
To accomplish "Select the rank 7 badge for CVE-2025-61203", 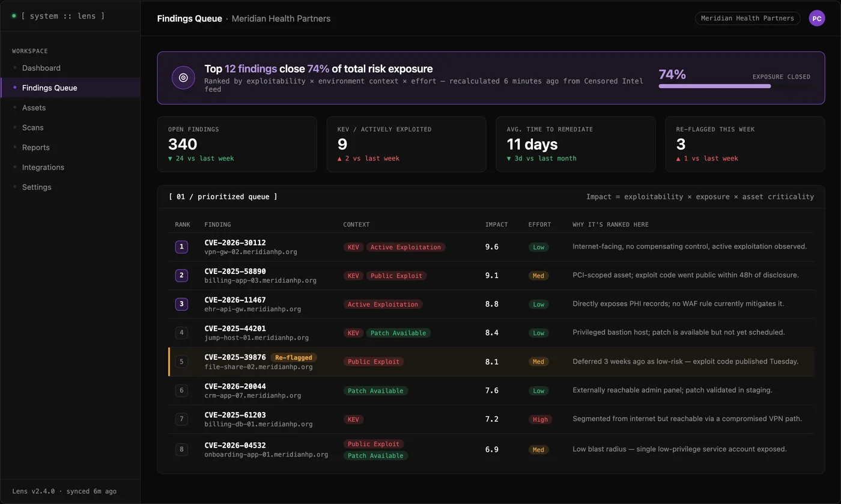I will (x=181, y=419).
